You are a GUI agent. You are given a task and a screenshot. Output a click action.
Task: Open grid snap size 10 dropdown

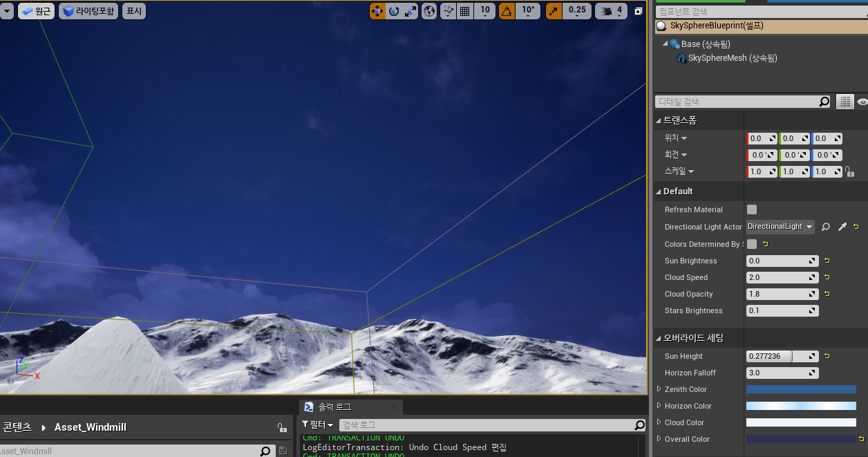click(485, 11)
